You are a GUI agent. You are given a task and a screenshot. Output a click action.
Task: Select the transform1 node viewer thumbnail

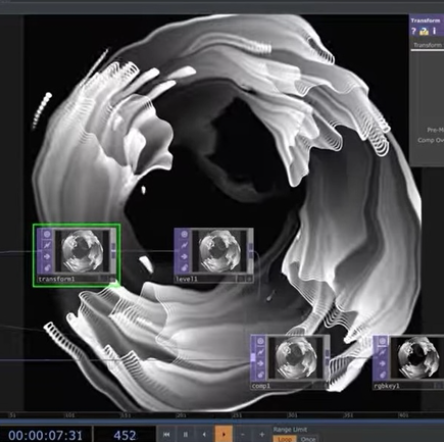coord(82,251)
